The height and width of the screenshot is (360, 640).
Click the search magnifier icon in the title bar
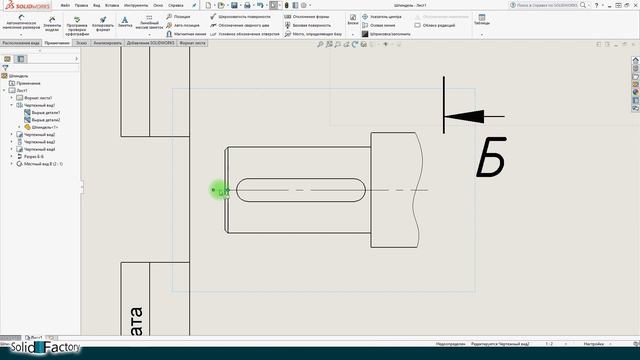point(583,5)
